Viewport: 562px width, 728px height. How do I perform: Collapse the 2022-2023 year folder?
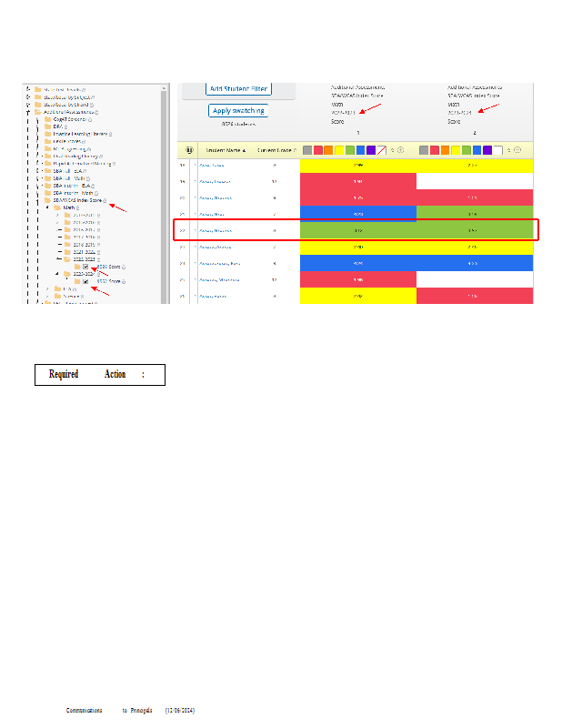coord(59,259)
